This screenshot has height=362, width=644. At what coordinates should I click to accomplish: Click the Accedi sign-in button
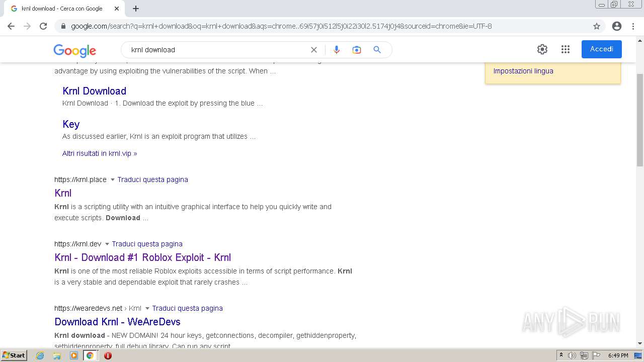point(602,49)
